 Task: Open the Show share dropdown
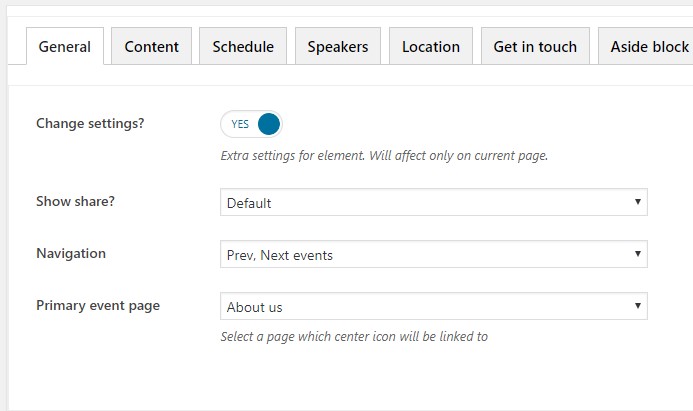click(433, 203)
